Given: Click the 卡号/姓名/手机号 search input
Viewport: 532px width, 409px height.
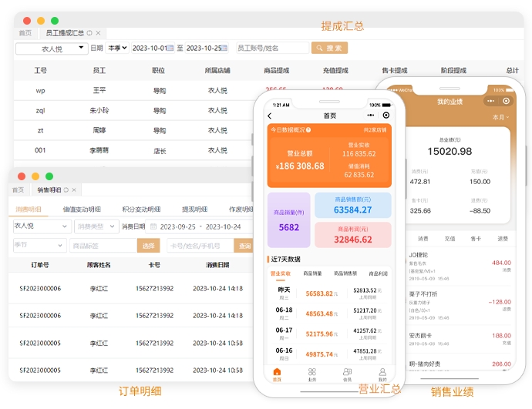Looking at the screenshot, I should [x=200, y=246].
